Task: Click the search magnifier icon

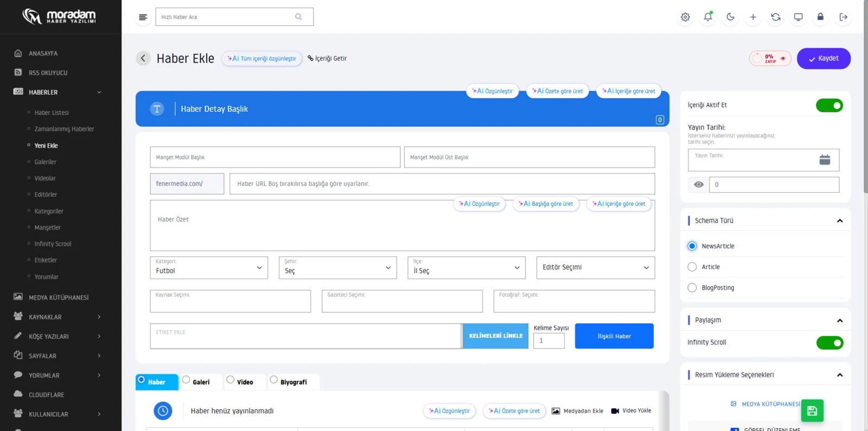Action: click(x=298, y=17)
